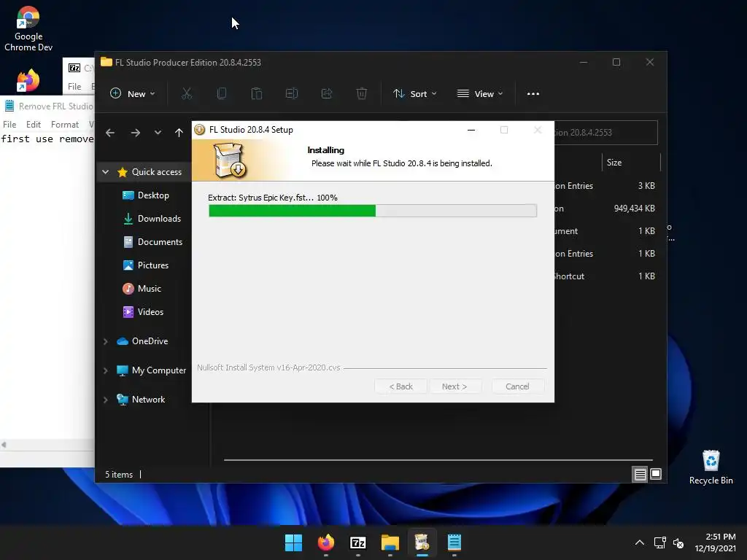Select Network in the navigation pane
The width and height of the screenshot is (747, 560).
coord(141,400)
